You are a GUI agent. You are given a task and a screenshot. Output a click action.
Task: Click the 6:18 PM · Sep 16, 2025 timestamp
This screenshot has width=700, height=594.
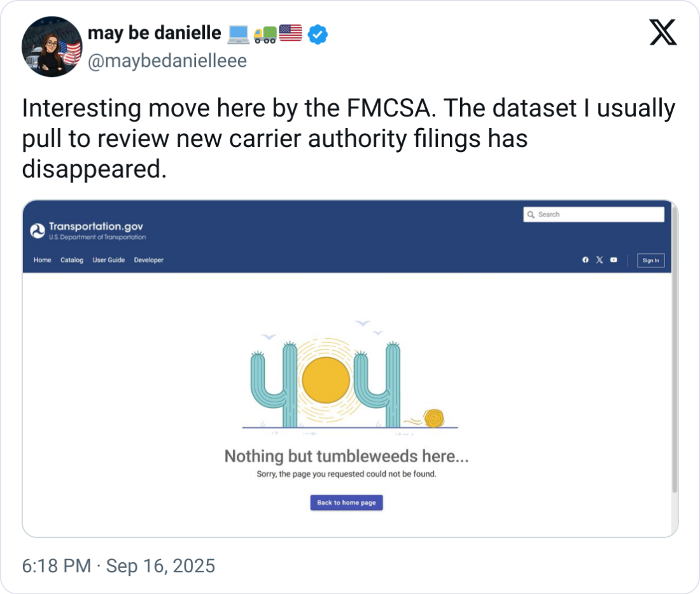tap(118, 565)
